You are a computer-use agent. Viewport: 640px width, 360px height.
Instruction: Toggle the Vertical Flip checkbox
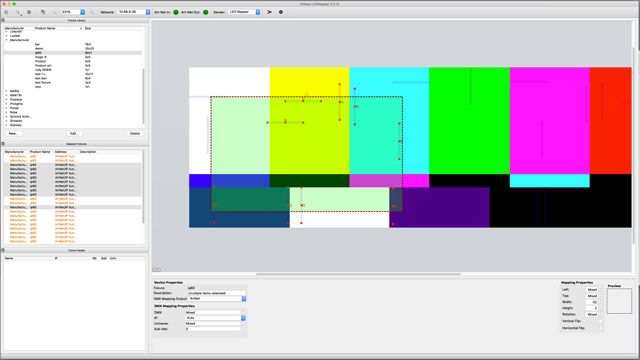coord(600,321)
